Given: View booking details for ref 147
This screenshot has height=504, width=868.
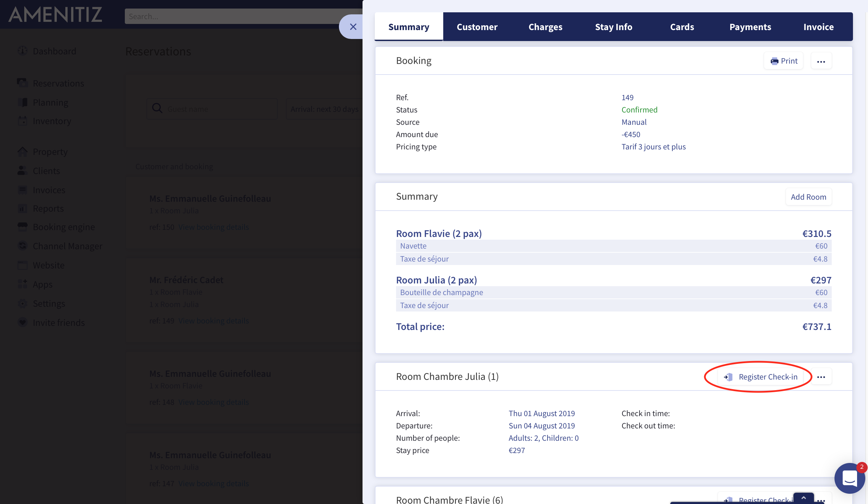Looking at the screenshot, I should pyautogui.click(x=213, y=483).
